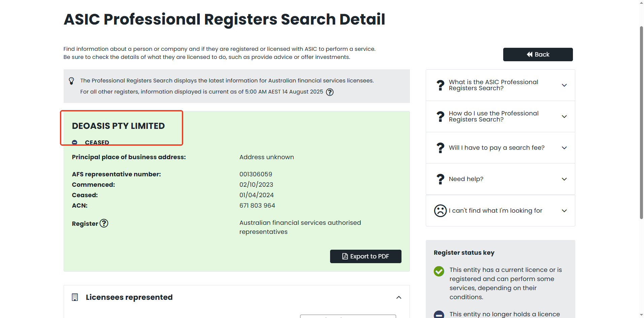Screen dimensions: 644x318
Task: Expand the 'Need help?' section
Action: 564,179
